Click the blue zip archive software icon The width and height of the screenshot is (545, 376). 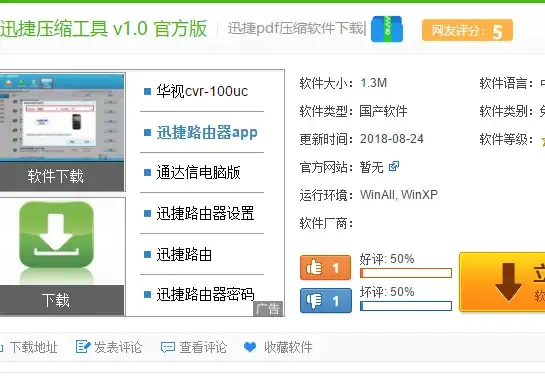387,29
